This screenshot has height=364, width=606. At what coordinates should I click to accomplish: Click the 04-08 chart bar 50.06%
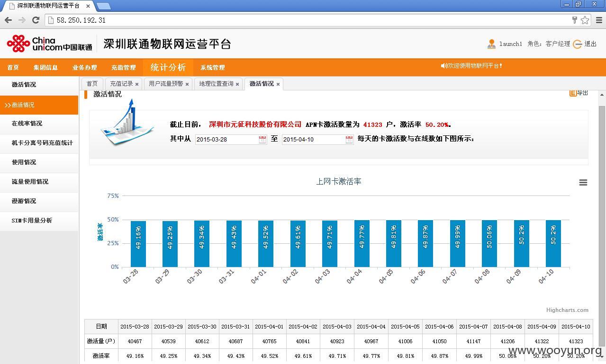tap(489, 243)
